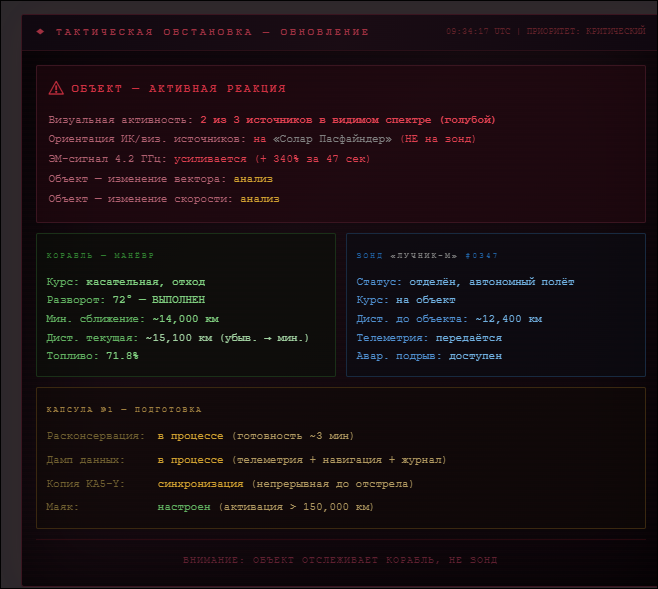The image size is (658, 589).
Task: Select header title 'ТАКТИЧЕСКАЯ ОБСТАНОВКА — ОБНОВЛЕНИЕ'
Action: click(x=212, y=32)
